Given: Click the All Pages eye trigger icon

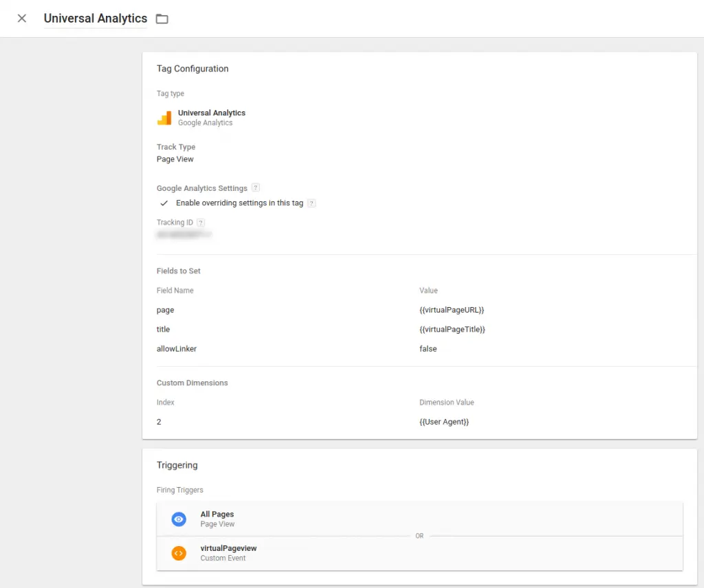Looking at the screenshot, I should click(179, 519).
